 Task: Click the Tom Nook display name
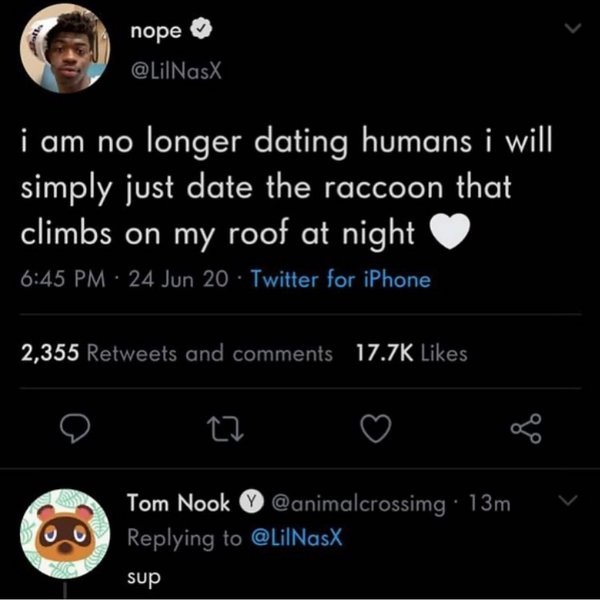click(x=179, y=502)
